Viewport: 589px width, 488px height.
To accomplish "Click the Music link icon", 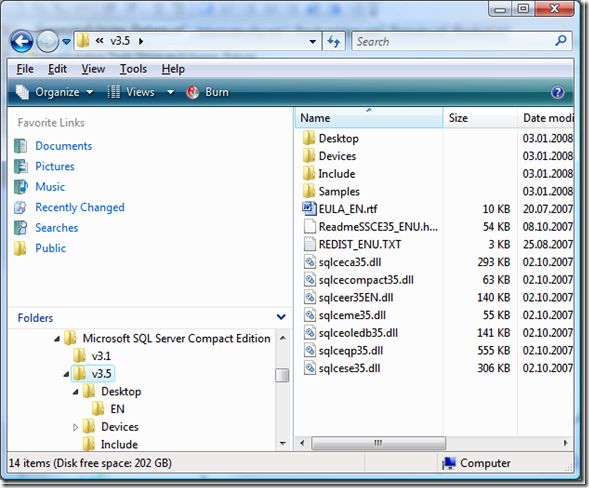I will 21,187.
